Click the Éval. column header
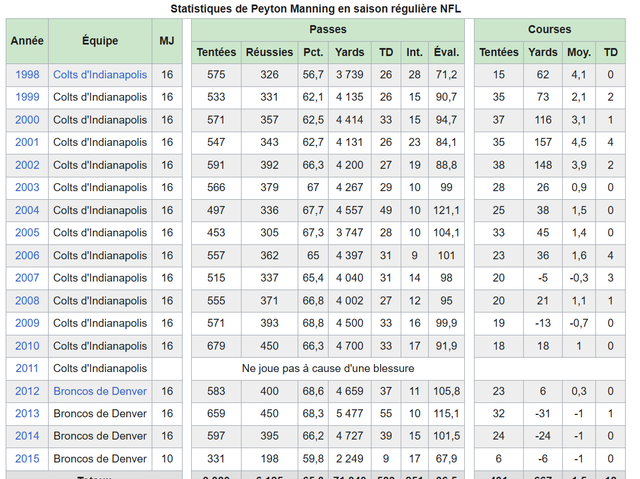Screen dimensions: 640x479 446,52
